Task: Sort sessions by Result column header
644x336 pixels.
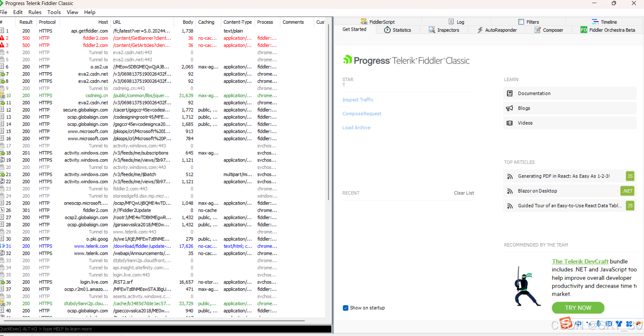Action: 26,22
